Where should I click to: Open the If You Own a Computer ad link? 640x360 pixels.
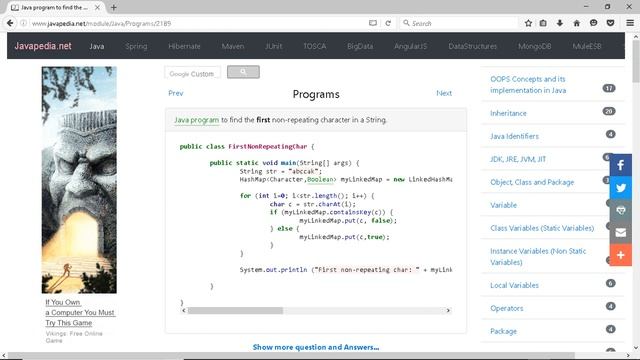80,313
